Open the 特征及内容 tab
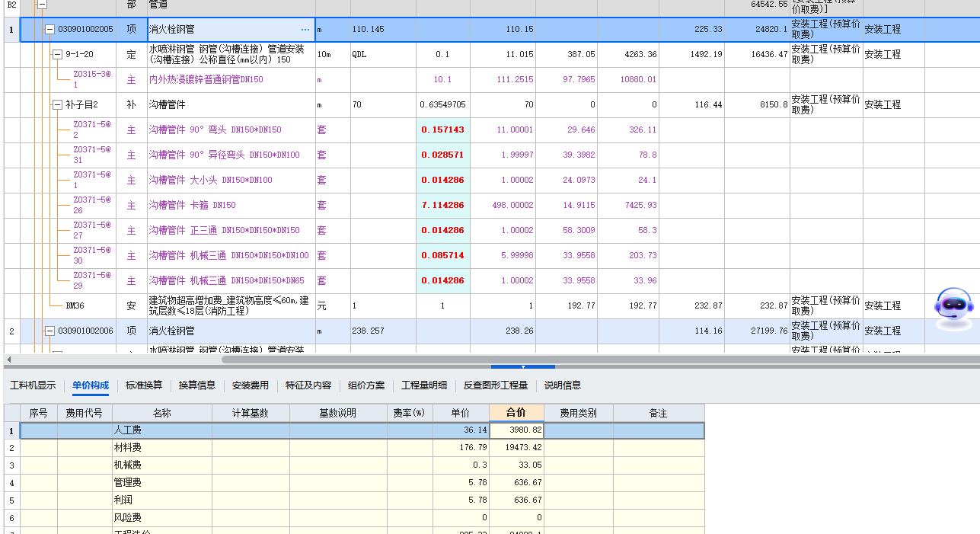 coord(308,385)
